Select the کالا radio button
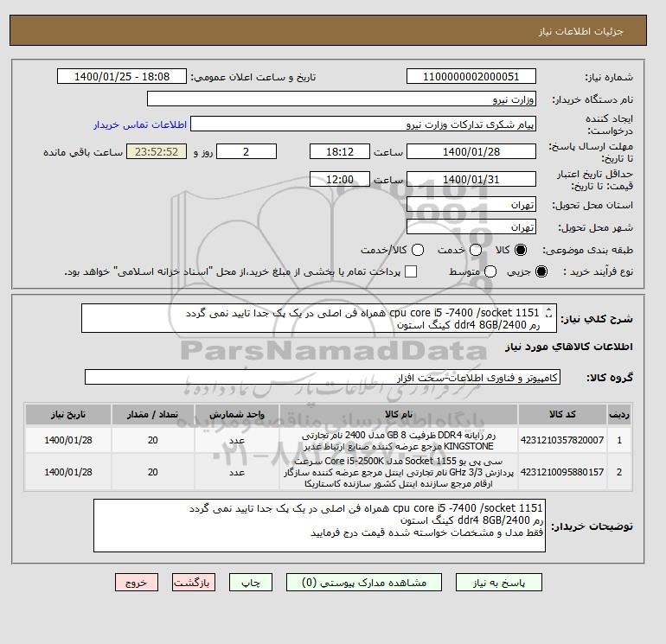The image size is (666, 644). (521, 250)
